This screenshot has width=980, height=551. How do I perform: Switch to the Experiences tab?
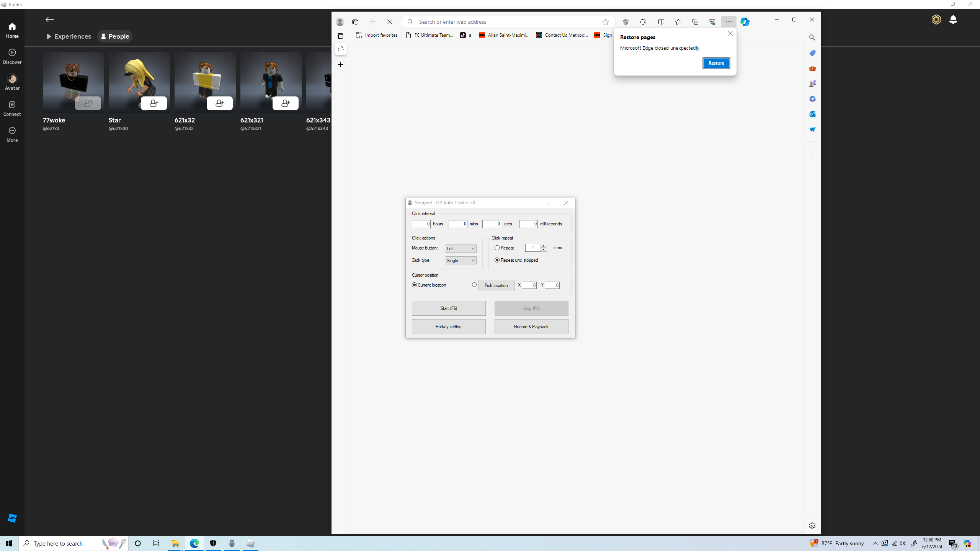click(69, 36)
